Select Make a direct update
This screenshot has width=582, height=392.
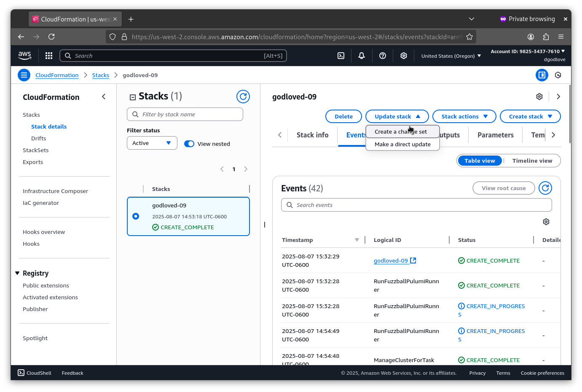402,144
